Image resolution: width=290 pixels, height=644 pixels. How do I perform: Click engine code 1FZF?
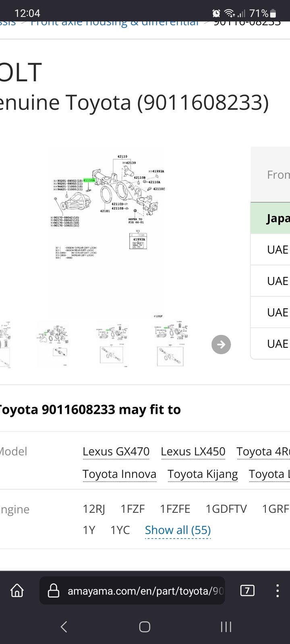click(x=133, y=509)
